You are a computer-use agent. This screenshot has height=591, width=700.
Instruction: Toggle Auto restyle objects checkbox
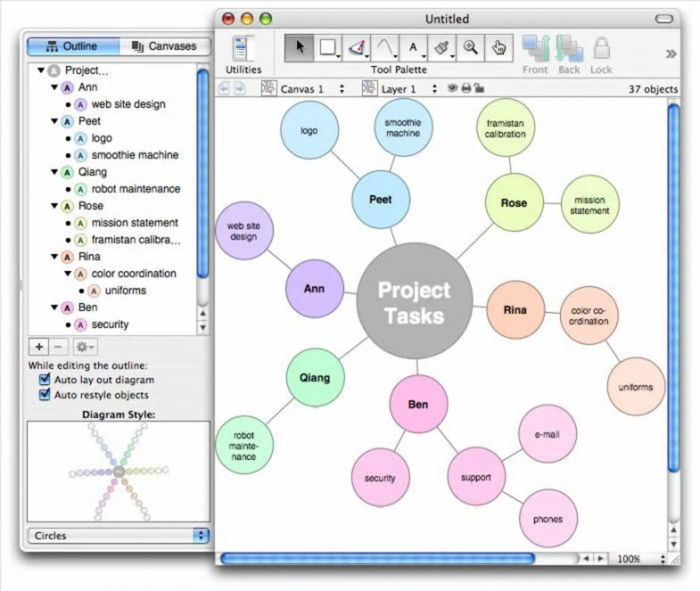click(x=45, y=395)
